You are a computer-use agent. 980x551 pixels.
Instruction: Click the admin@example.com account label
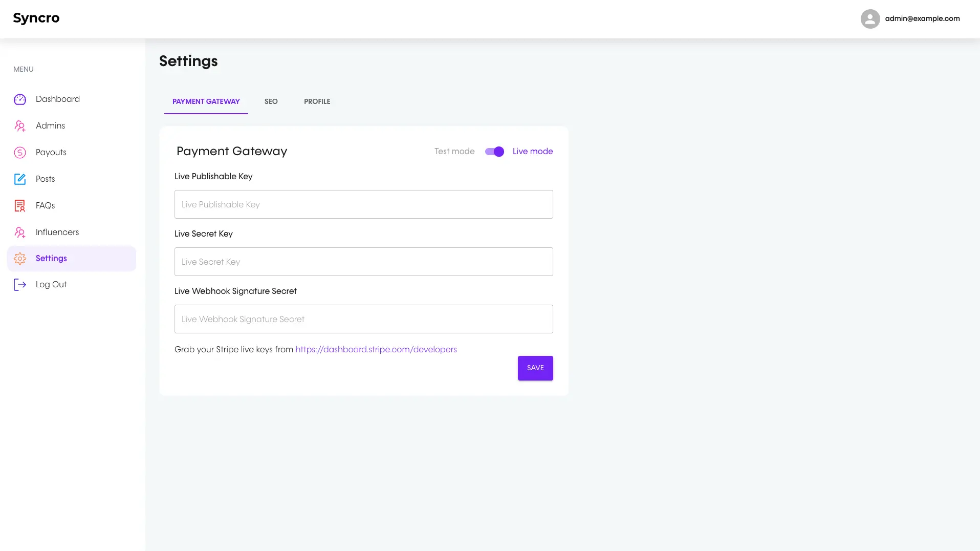[x=922, y=19]
